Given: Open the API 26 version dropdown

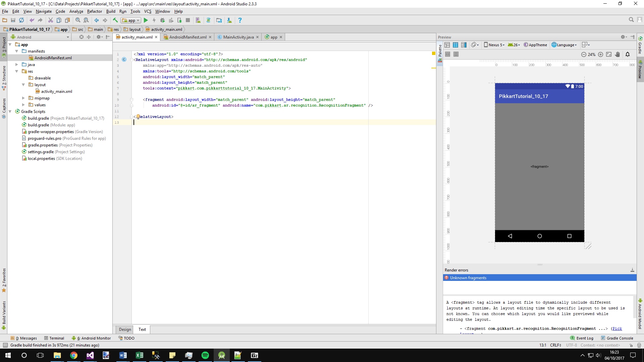Looking at the screenshot, I should [x=514, y=45].
